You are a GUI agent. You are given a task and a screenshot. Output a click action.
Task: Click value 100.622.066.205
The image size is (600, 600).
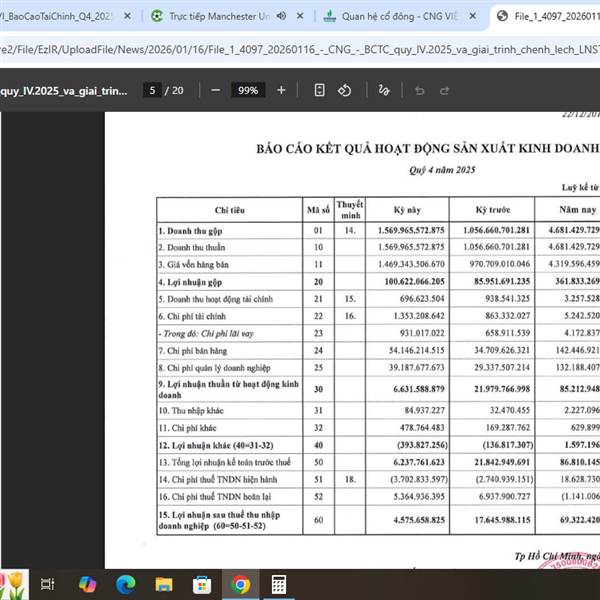click(414, 282)
